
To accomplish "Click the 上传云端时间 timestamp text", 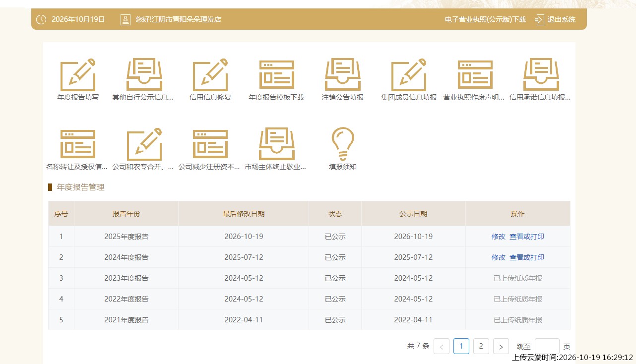I will 572,358.
